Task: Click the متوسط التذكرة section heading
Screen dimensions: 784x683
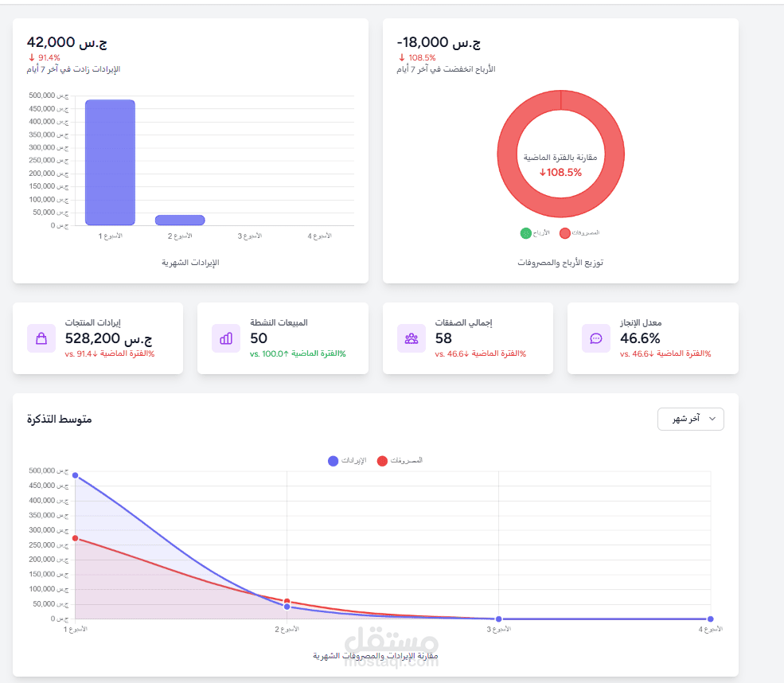Action: pyautogui.click(x=60, y=419)
